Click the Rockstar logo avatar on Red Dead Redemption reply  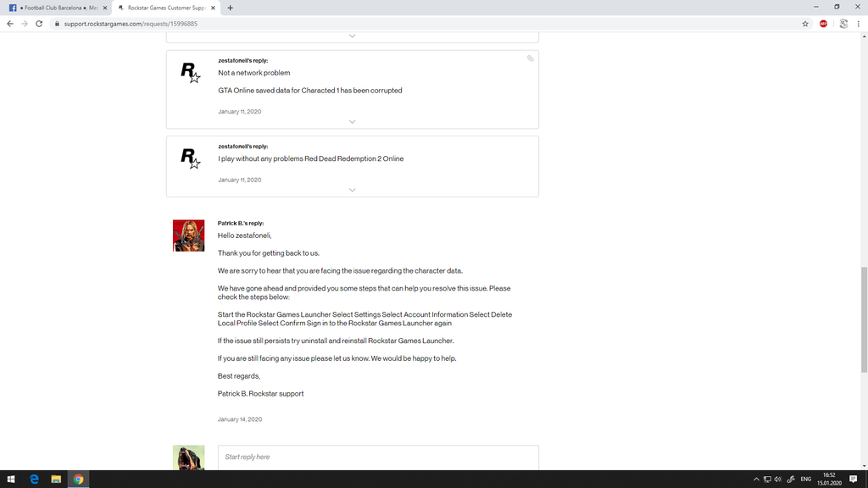click(190, 158)
